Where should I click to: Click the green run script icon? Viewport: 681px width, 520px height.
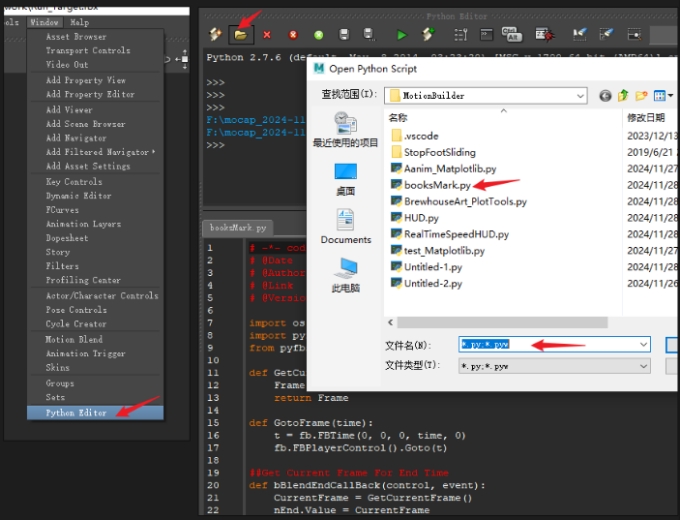coord(402,34)
